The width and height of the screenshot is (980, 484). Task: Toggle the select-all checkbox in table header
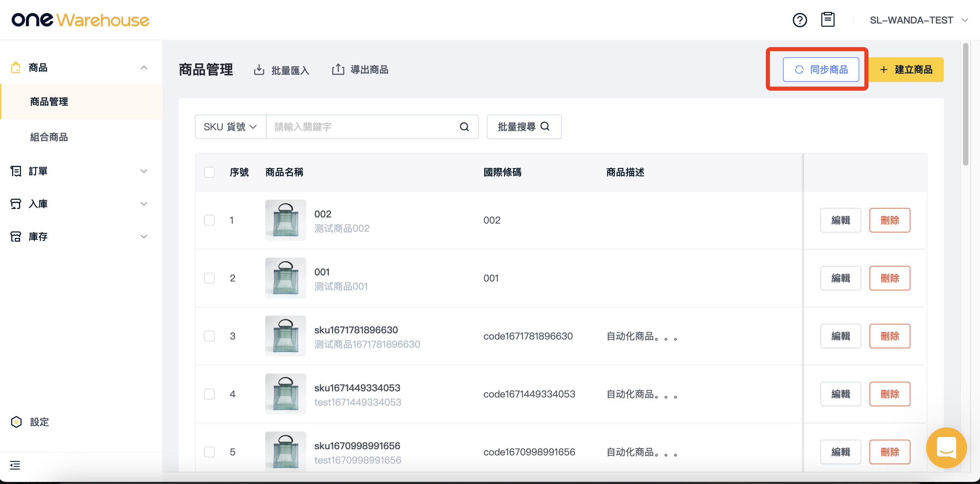[209, 172]
